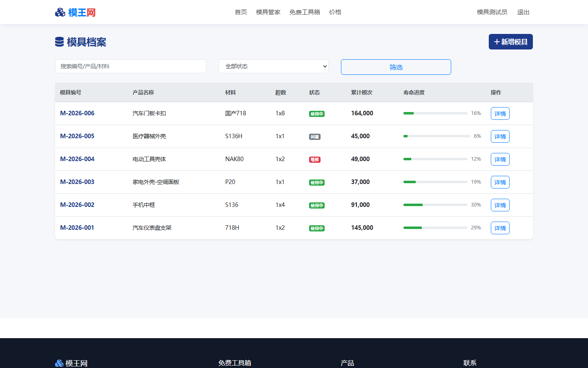
Task: Open mold number M-2026-002
Action: click(x=77, y=205)
